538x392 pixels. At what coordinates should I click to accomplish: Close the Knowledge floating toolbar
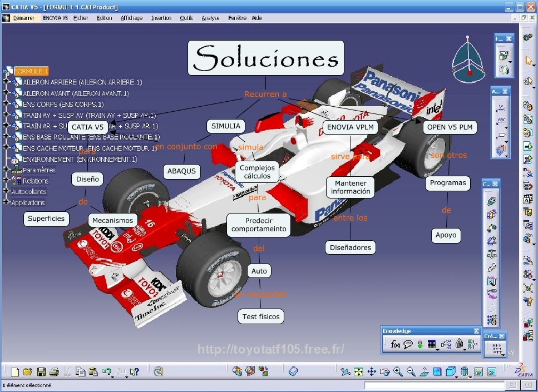pos(476,331)
